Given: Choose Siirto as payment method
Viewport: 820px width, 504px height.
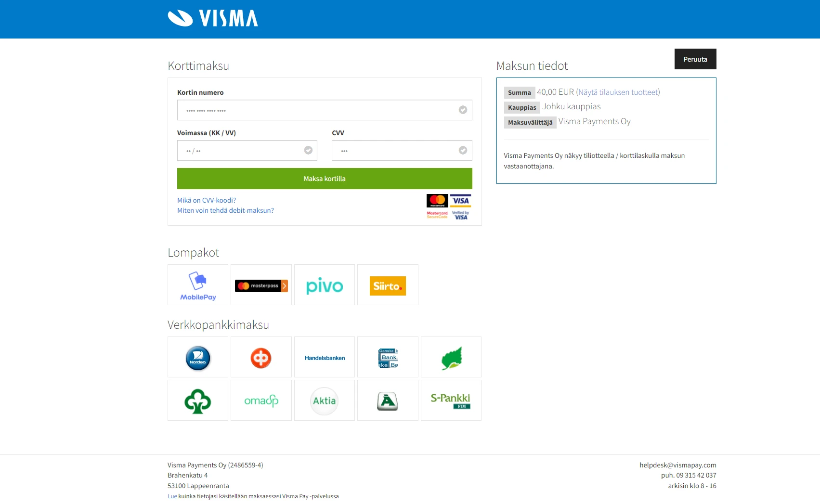Looking at the screenshot, I should click(388, 285).
